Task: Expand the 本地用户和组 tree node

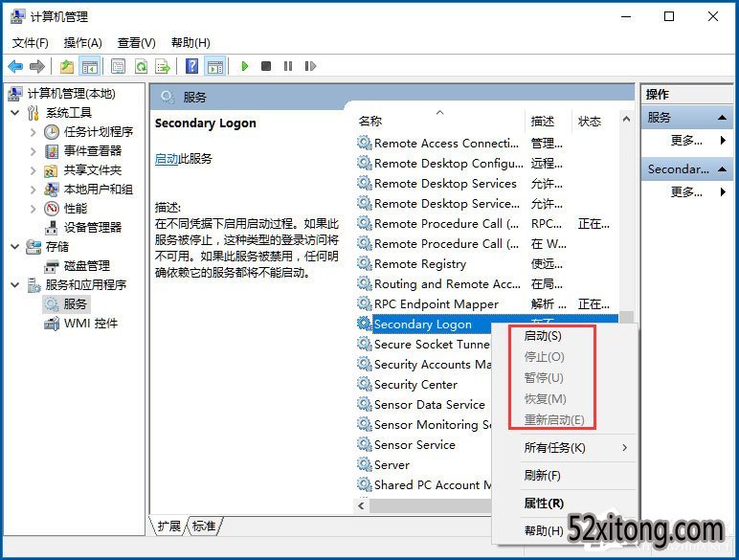Action: click(34, 189)
